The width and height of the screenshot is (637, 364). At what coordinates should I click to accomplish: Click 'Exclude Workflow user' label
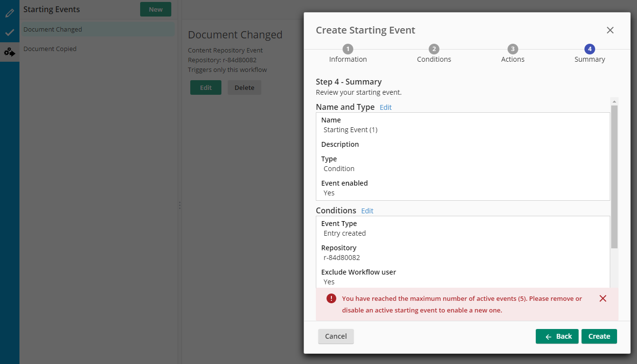coord(359,272)
